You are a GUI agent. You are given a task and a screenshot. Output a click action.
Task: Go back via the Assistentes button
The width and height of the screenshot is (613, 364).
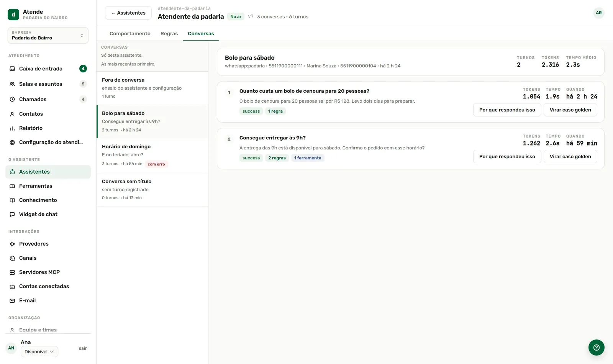coord(128,13)
